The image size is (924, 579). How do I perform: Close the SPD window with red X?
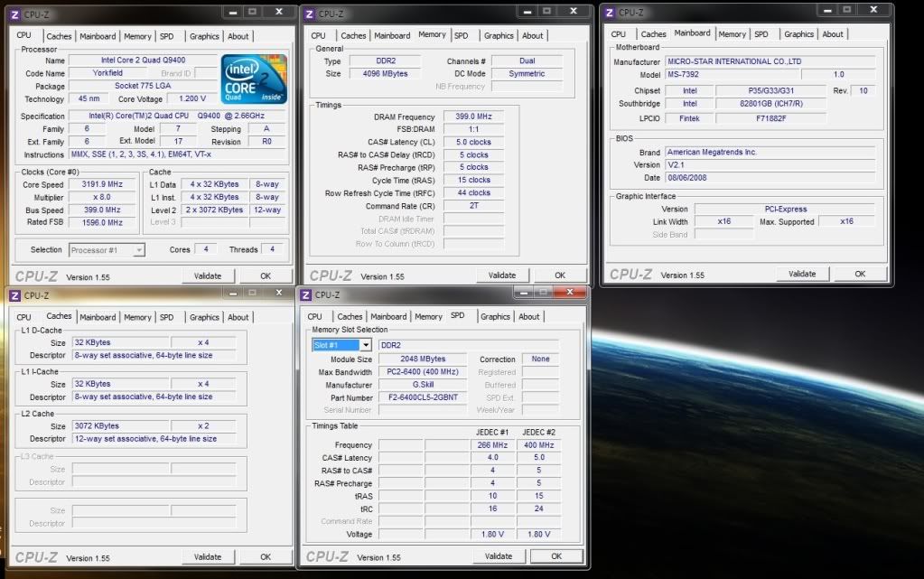571,293
